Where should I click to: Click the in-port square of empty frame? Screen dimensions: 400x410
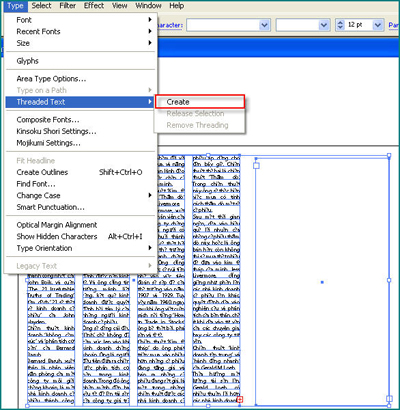tap(256, 165)
